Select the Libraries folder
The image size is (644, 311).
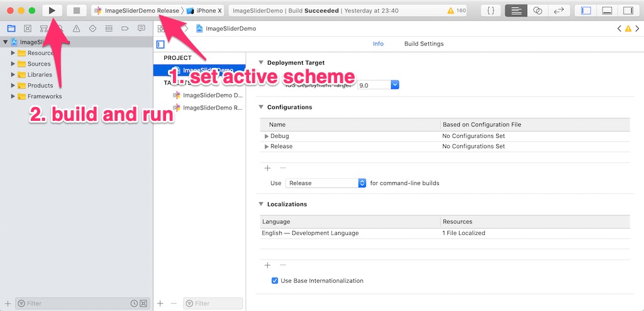pos(40,74)
